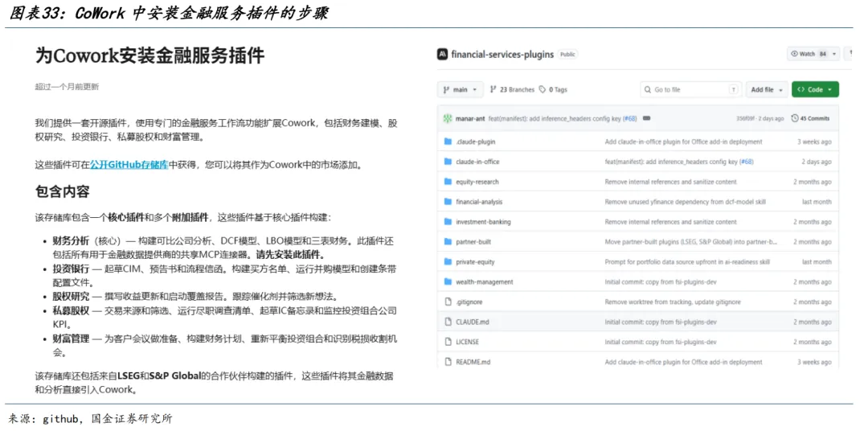Image resolution: width=868 pixels, height=431 pixels.
Task: Click the file icon beside README.md
Action: point(448,362)
